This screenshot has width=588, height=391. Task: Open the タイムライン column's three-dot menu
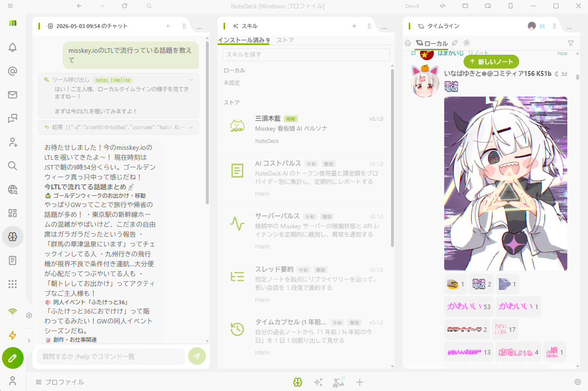569,28
